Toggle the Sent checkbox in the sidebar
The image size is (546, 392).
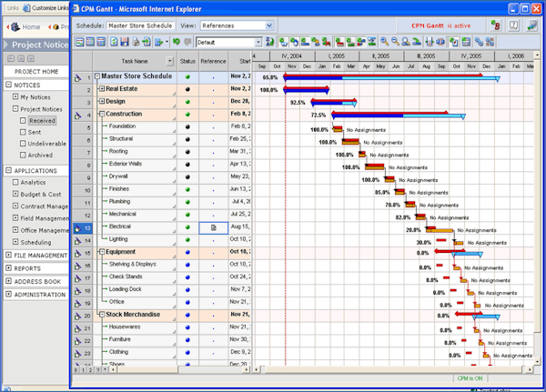pos(23,132)
